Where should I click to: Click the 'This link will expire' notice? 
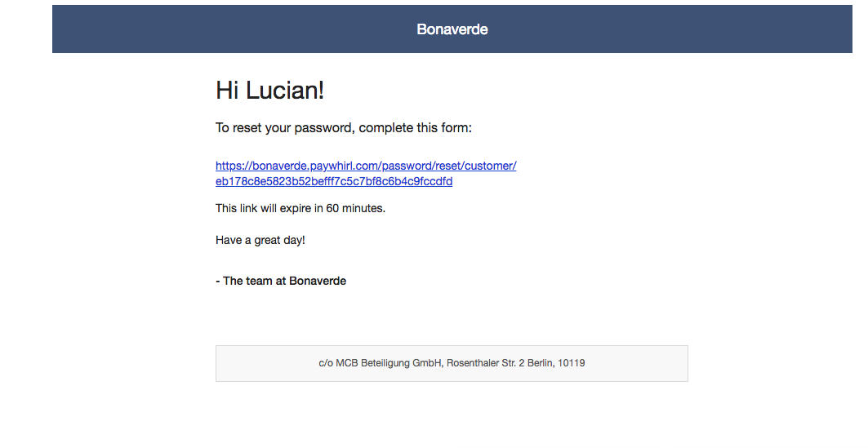[300, 209]
